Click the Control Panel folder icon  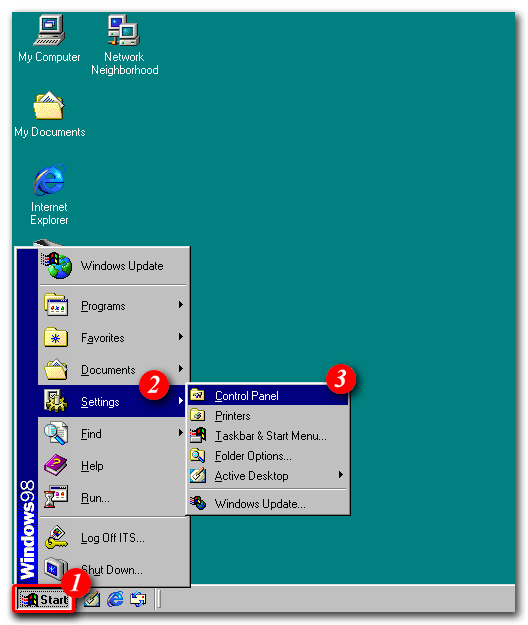tap(198, 395)
